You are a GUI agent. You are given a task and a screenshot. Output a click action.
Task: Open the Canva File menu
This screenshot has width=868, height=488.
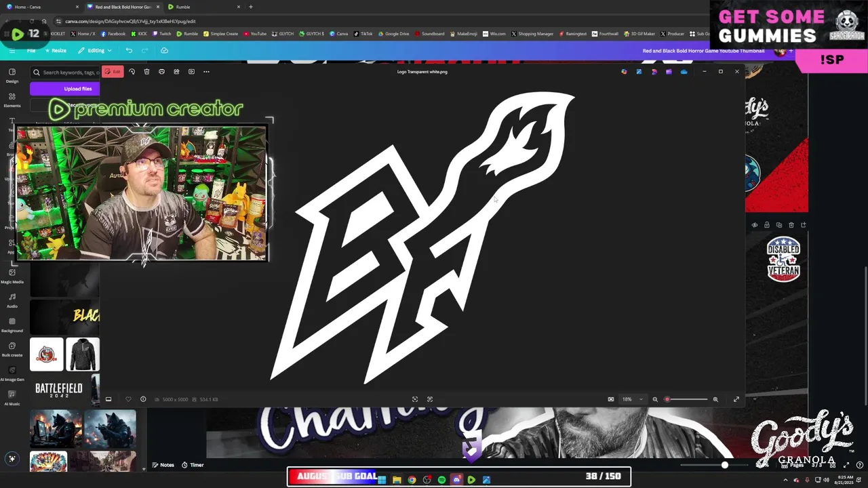tap(31, 50)
